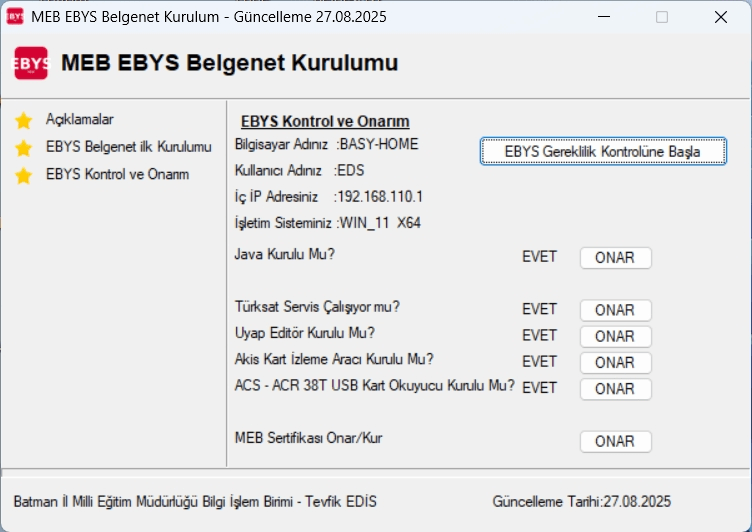Go to the EBYS Kontrol ve Onarım text
This screenshot has width=752, height=532.
pos(117,174)
